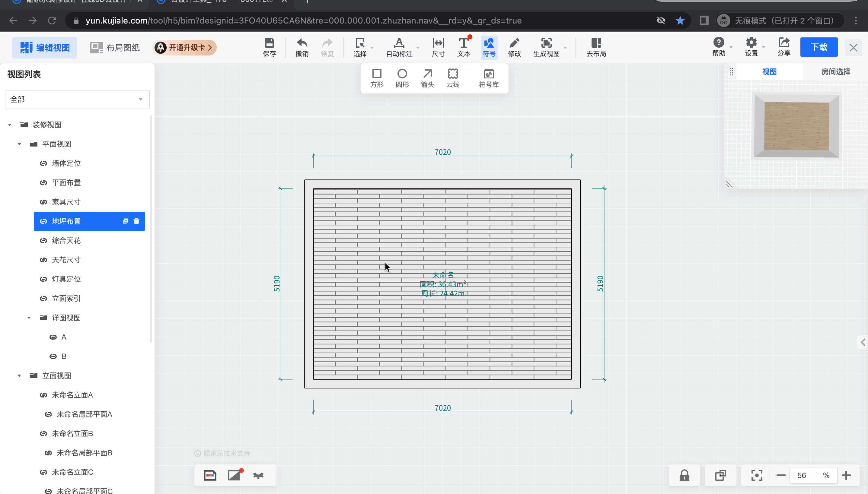This screenshot has height=494, width=868.
Task: Toggle the bookmark star in the address bar
Action: 680,21
